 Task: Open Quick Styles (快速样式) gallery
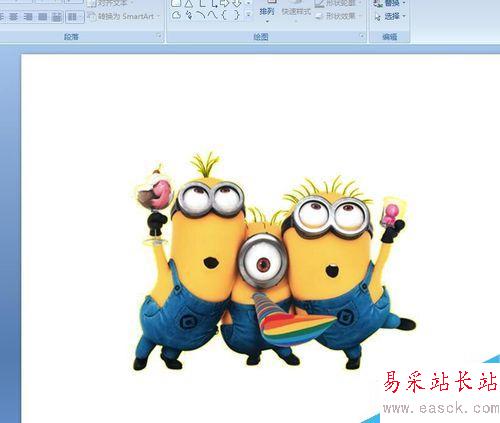coord(296,12)
